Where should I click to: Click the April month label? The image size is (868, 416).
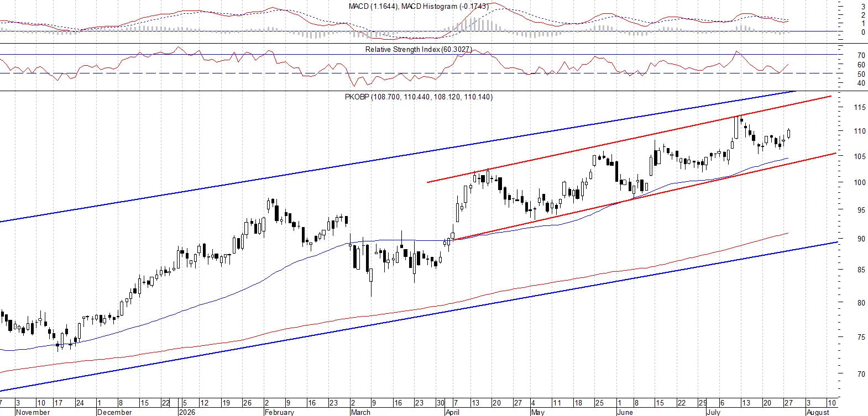click(452, 412)
